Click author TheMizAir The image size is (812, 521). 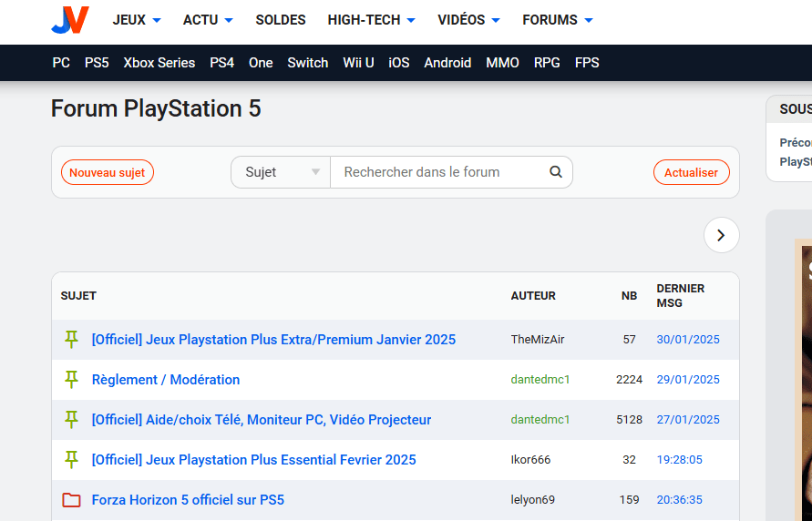pyautogui.click(x=538, y=340)
